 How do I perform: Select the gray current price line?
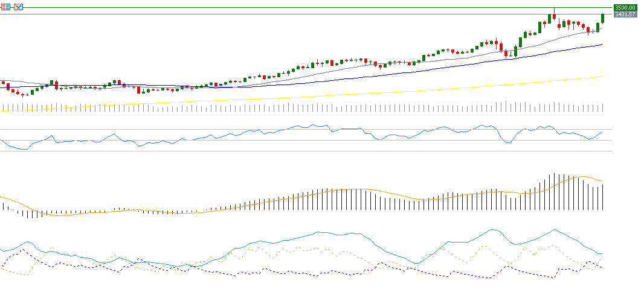click(302, 14)
